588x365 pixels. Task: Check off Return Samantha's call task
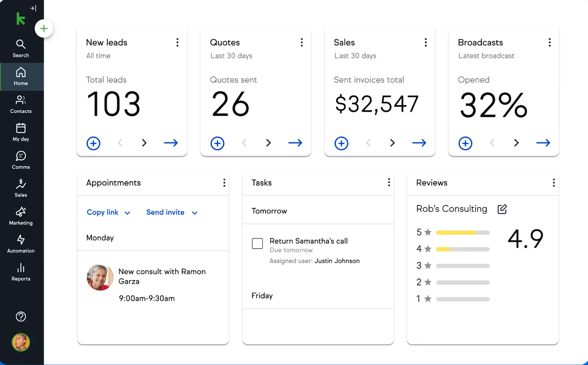tap(257, 243)
